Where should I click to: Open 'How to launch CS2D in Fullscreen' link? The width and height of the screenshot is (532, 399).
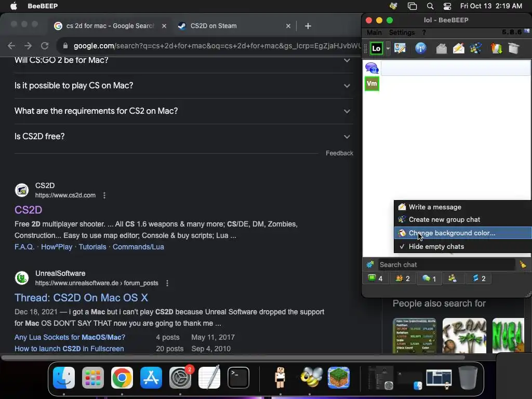point(69,349)
